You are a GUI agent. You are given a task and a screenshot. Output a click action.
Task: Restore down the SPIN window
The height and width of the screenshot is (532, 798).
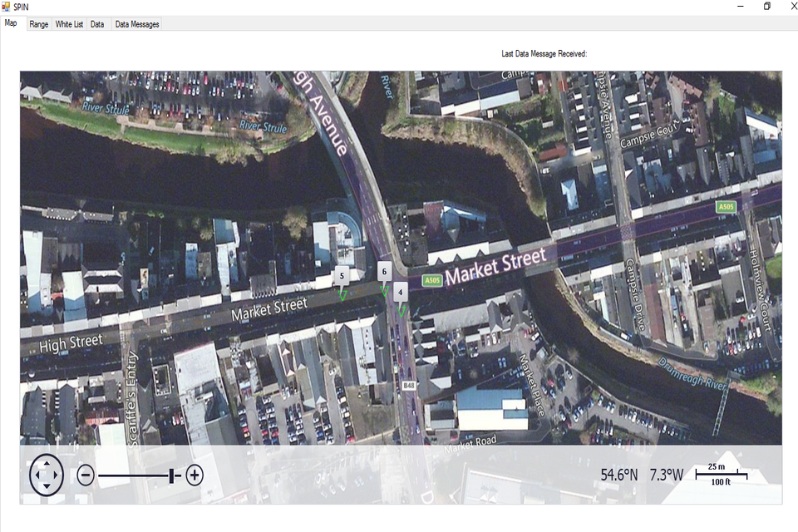766,7
